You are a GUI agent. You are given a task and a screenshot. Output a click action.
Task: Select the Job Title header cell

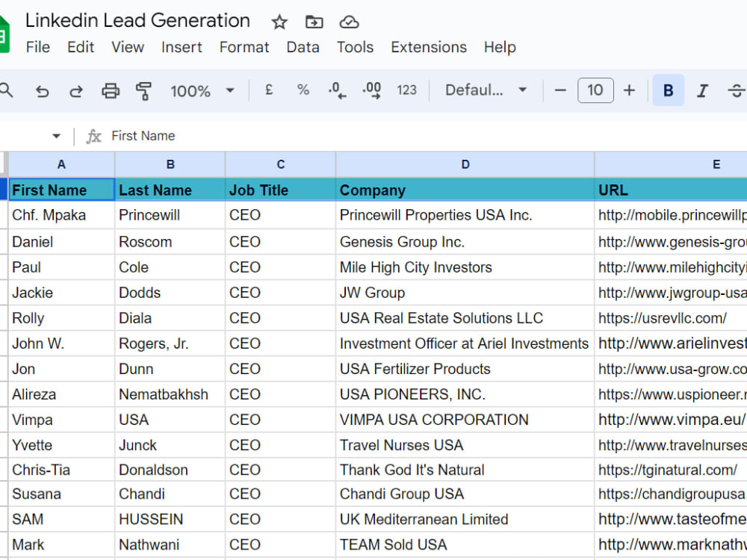click(280, 190)
